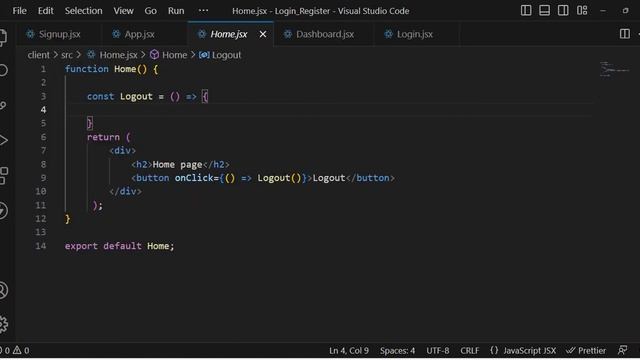640x360 pixels.
Task: Open the Search view in activity bar
Action: point(3,70)
